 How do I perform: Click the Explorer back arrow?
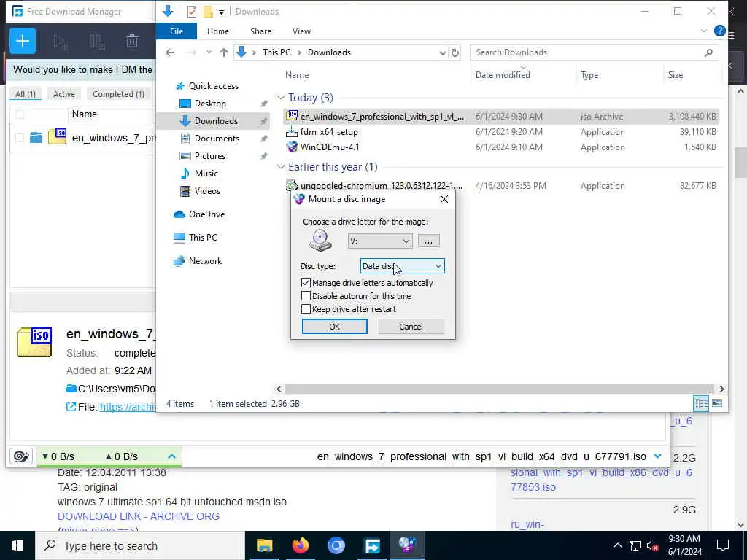click(170, 52)
